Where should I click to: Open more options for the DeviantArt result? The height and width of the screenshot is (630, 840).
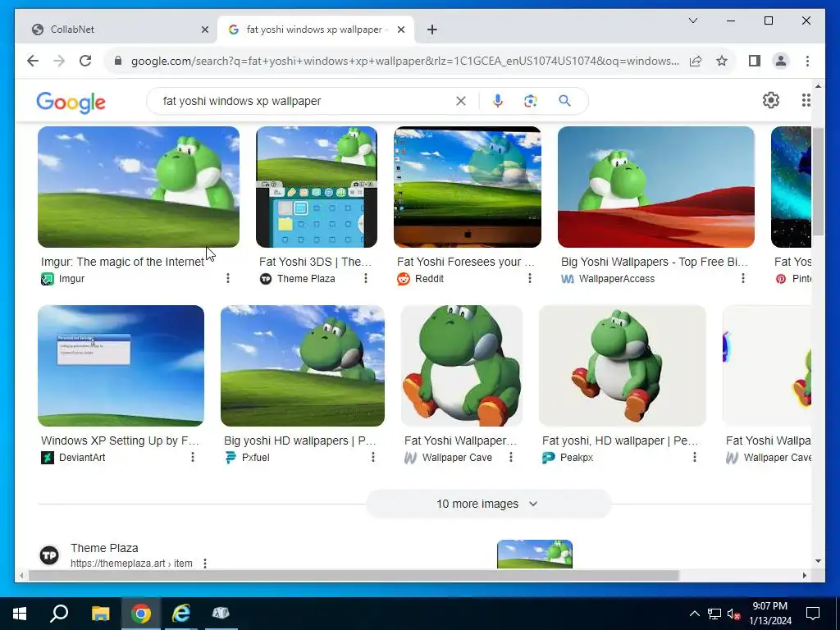click(192, 457)
